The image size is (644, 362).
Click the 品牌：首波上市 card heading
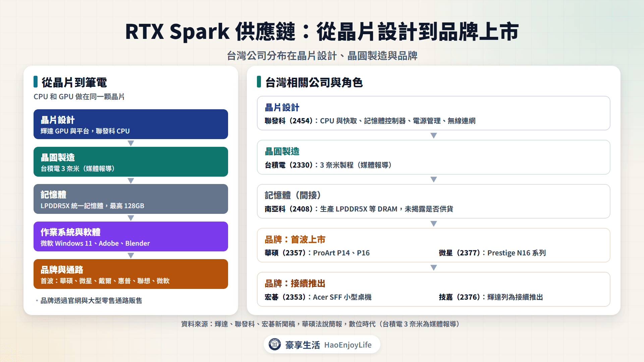(295, 239)
